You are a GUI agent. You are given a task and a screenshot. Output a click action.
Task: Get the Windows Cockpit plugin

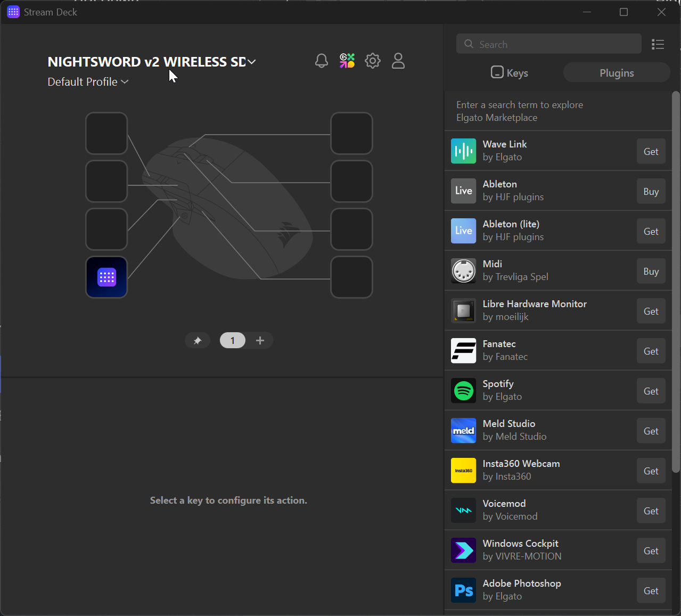coord(651,551)
